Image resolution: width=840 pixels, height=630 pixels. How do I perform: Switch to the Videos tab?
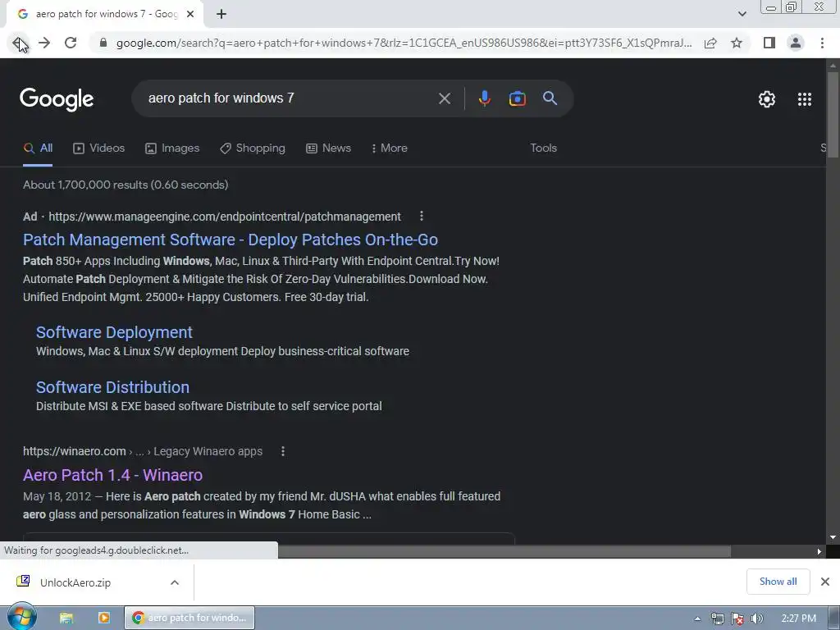tap(99, 148)
